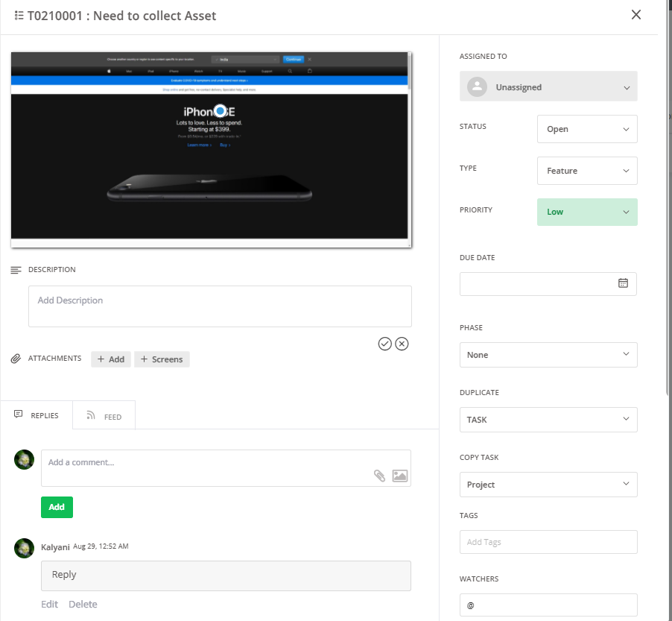Add Screens attachment
Image resolution: width=672 pixels, height=621 pixels.
tap(162, 359)
